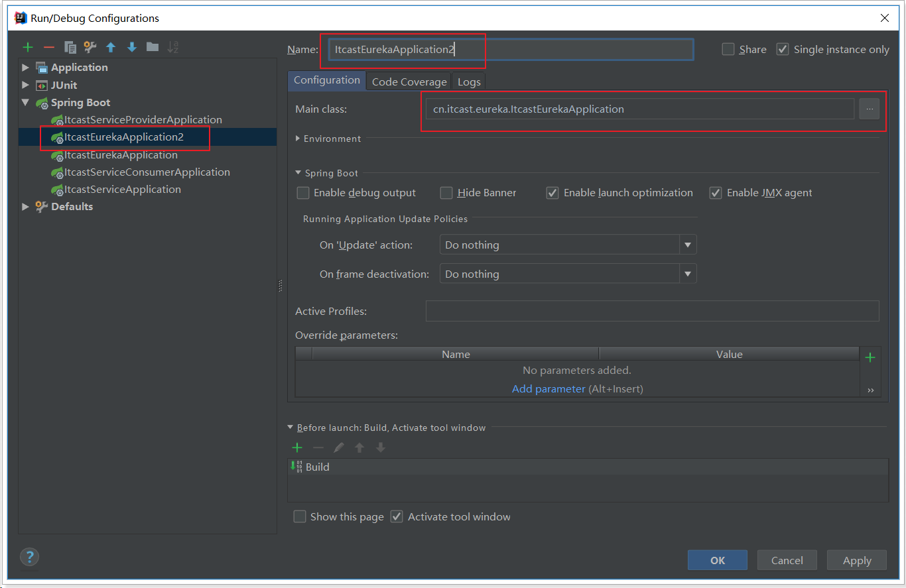Uncheck Enable JMX agent
This screenshot has height=588, width=906.
coord(716,193)
